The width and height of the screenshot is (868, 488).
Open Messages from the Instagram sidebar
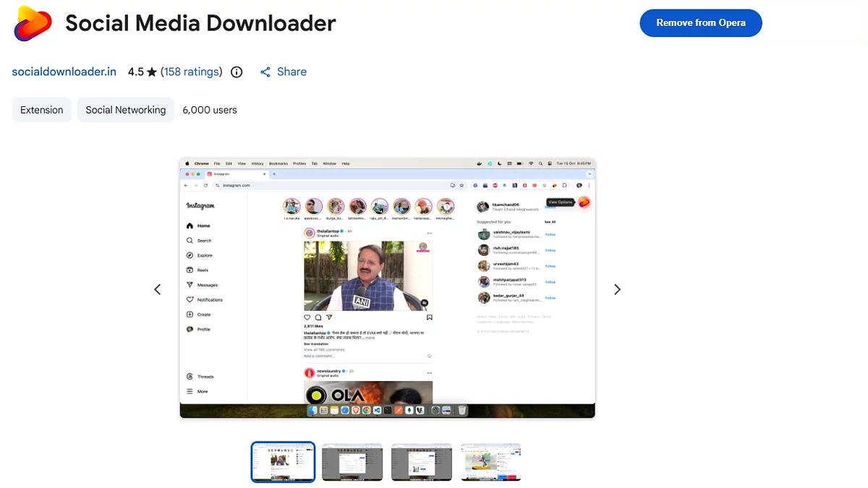point(190,284)
